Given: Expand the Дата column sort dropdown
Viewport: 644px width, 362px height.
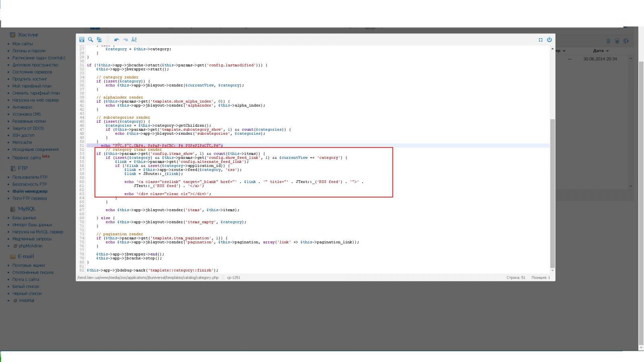Looking at the screenshot, I should coord(607,51).
